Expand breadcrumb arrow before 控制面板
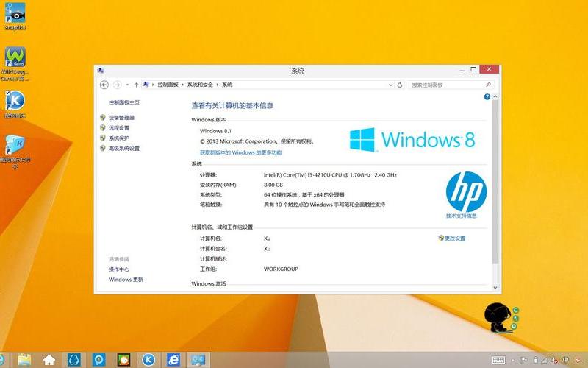 [x=154, y=85]
